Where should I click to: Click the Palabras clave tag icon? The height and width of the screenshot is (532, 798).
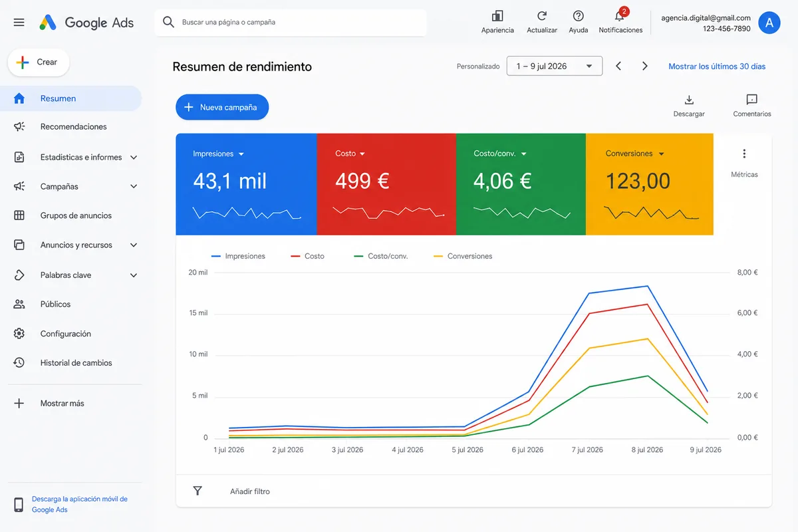click(19, 275)
